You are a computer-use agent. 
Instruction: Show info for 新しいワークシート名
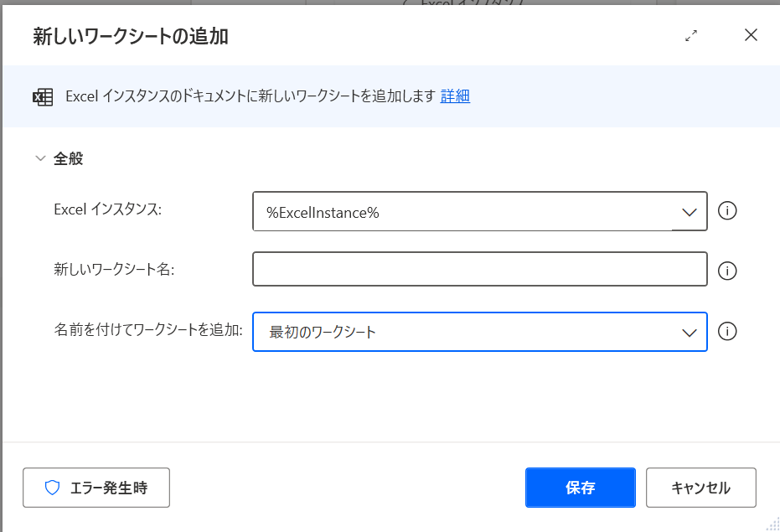point(728,271)
